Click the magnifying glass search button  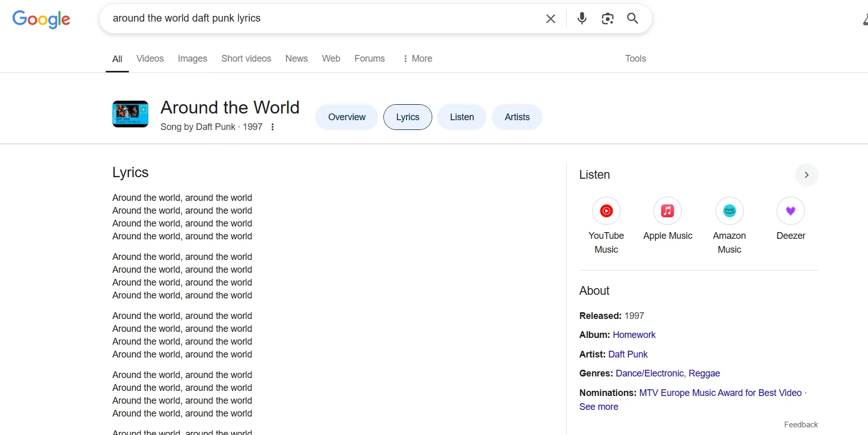(x=632, y=18)
